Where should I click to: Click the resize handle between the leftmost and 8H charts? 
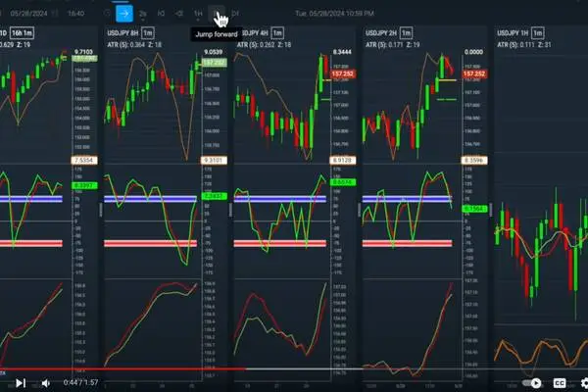tap(101, 210)
